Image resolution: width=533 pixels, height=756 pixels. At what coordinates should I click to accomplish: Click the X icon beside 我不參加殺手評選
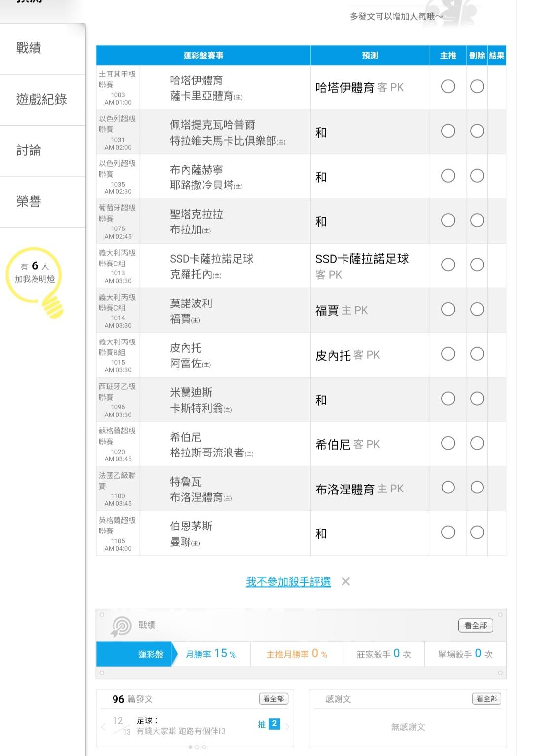[x=346, y=582]
